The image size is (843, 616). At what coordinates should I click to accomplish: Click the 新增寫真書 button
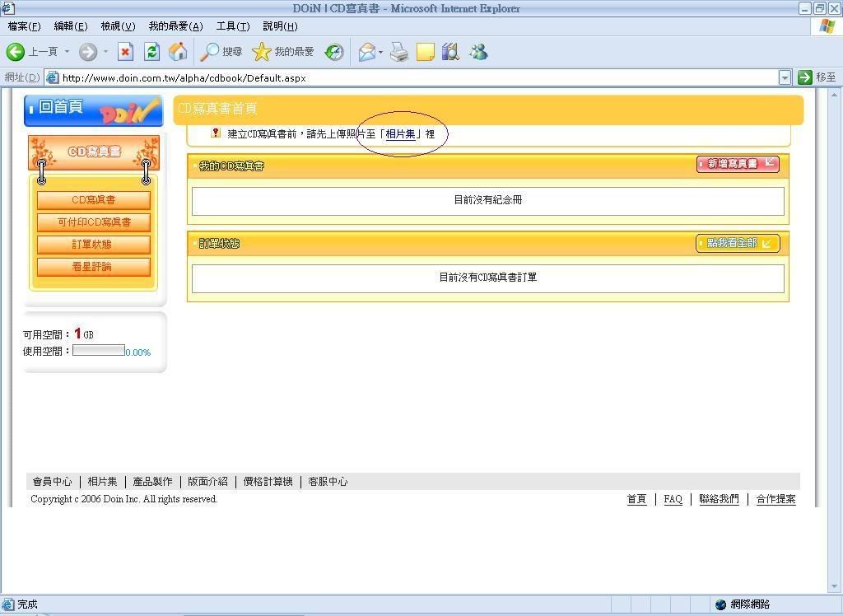tap(738, 164)
